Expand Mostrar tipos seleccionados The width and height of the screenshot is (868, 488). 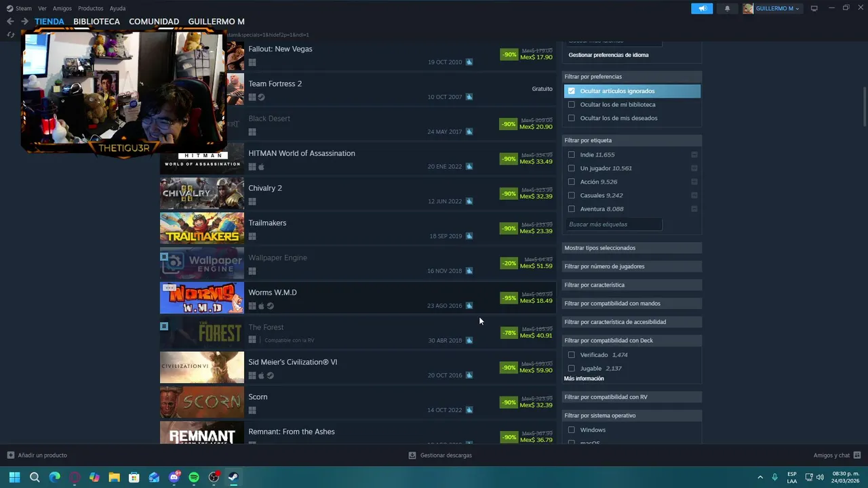[632, 248]
